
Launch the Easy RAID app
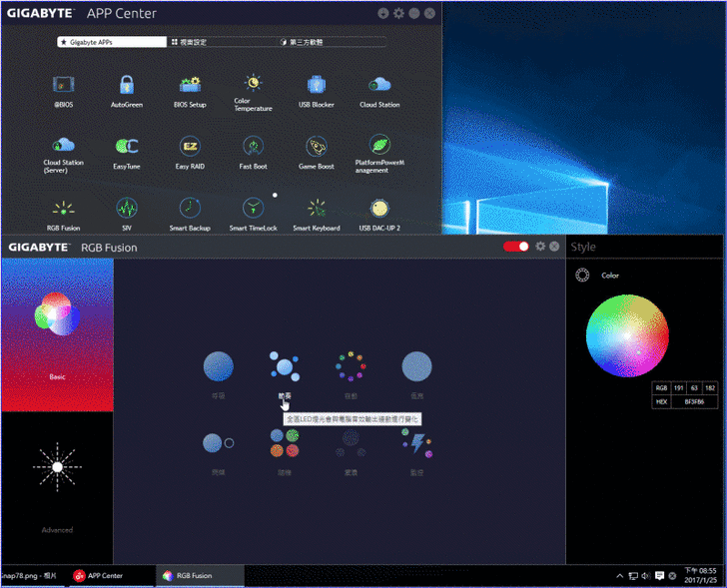pyautogui.click(x=190, y=148)
